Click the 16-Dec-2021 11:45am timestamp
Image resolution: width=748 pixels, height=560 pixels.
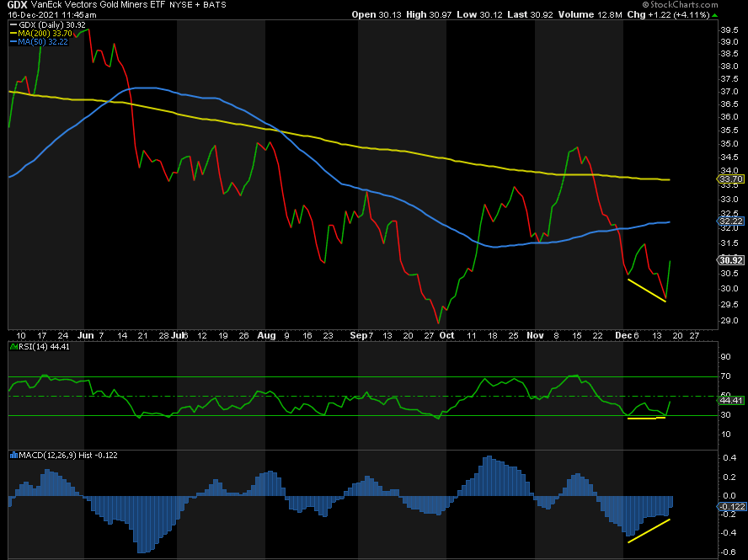click(51, 15)
